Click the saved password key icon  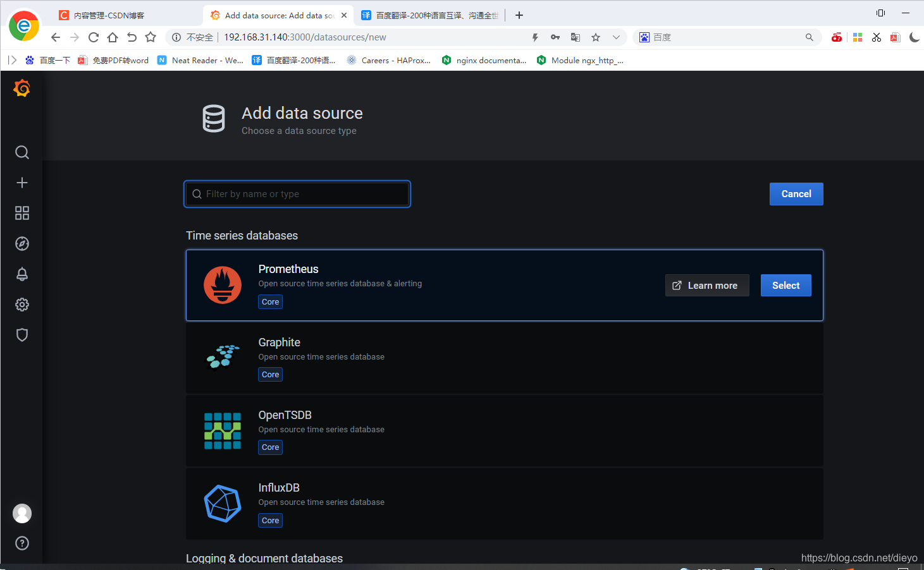click(555, 37)
